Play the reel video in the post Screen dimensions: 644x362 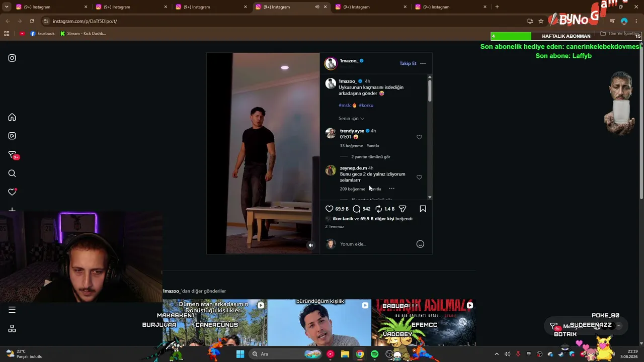click(263, 153)
